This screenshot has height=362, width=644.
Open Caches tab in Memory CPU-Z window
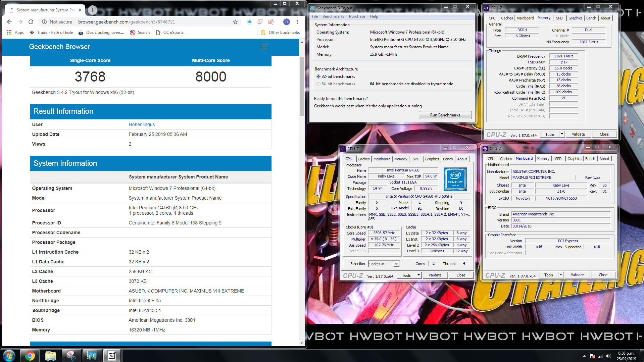(x=507, y=18)
